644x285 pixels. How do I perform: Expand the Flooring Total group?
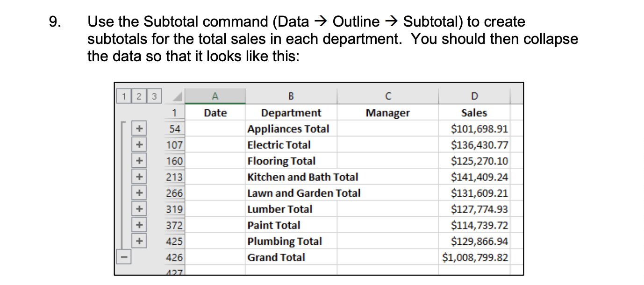coord(139,161)
